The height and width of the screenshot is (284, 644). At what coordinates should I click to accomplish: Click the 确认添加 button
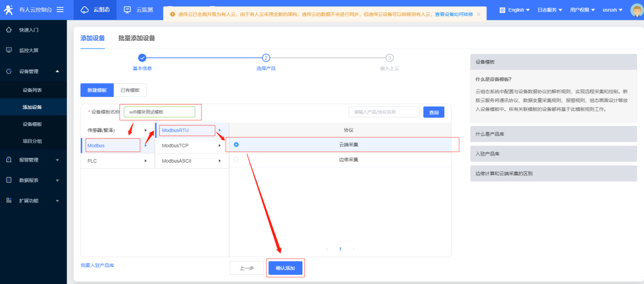[x=286, y=268]
